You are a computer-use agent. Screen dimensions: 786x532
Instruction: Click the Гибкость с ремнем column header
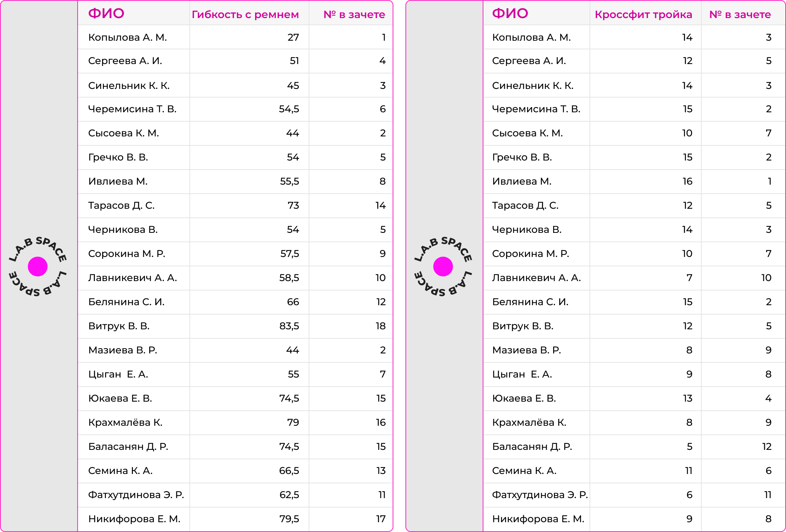click(x=245, y=15)
